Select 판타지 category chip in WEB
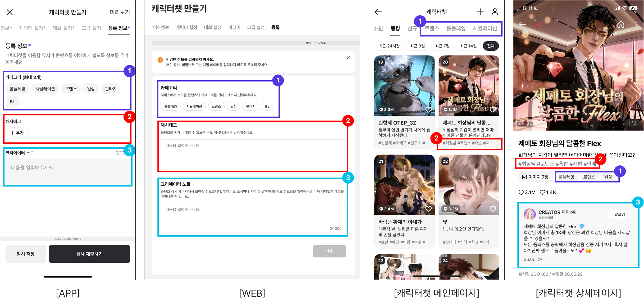Image resolution: width=644 pixels, height=299 pixels. tap(251, 106)
